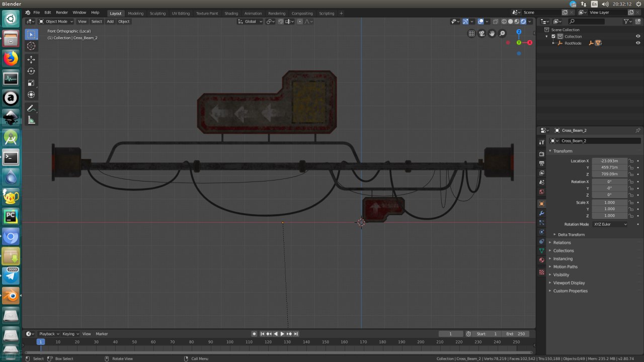Pin the properties editor context

click(x=638, y=130)
